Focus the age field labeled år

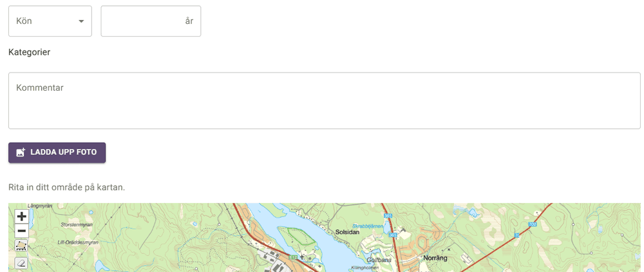tap(151, 21)
